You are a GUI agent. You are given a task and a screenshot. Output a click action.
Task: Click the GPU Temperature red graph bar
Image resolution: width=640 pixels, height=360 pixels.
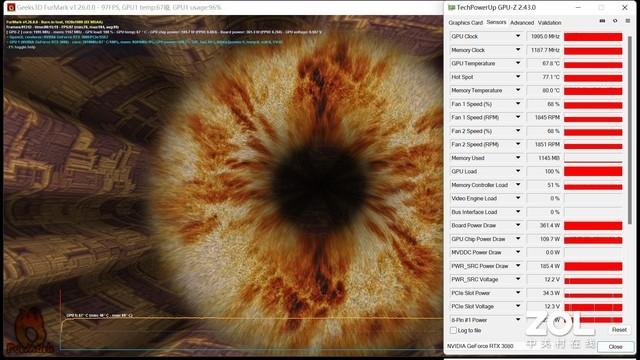point(593,64)
